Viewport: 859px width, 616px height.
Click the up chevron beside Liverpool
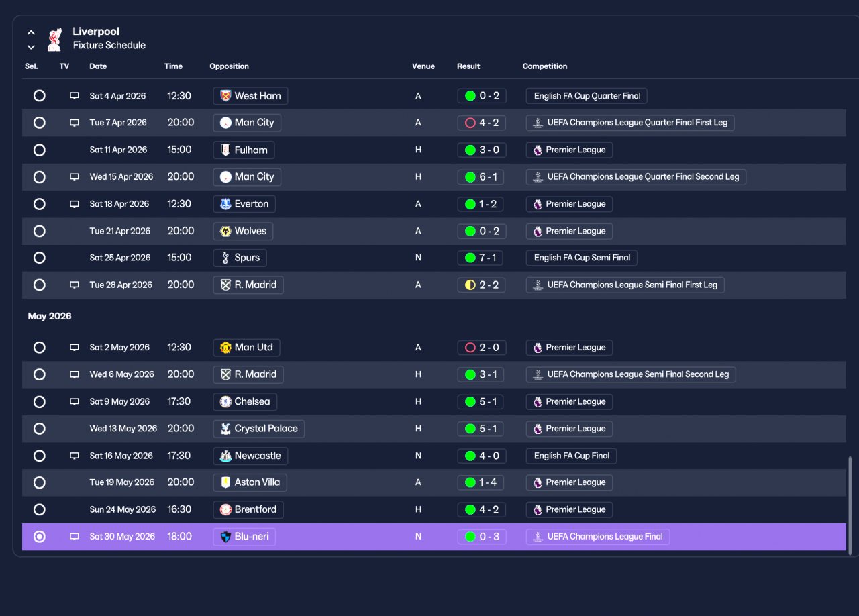(x=31, y=32)
